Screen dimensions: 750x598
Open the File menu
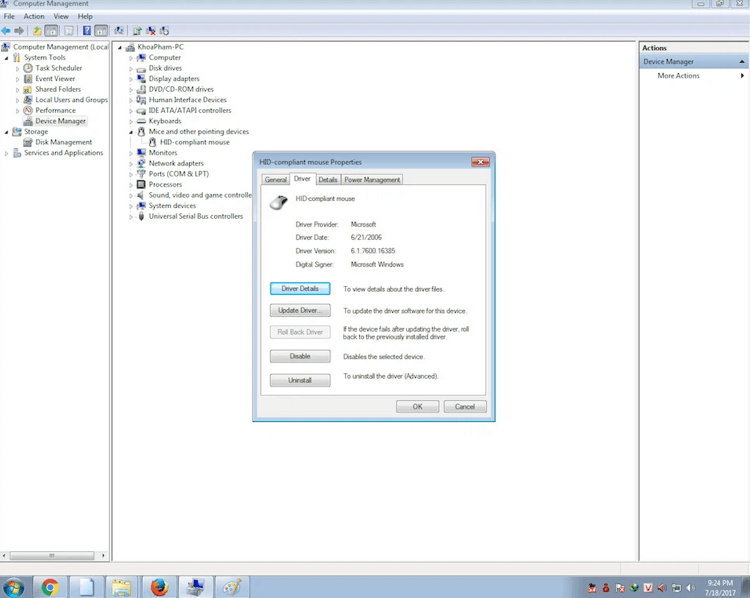click(9, 16)
